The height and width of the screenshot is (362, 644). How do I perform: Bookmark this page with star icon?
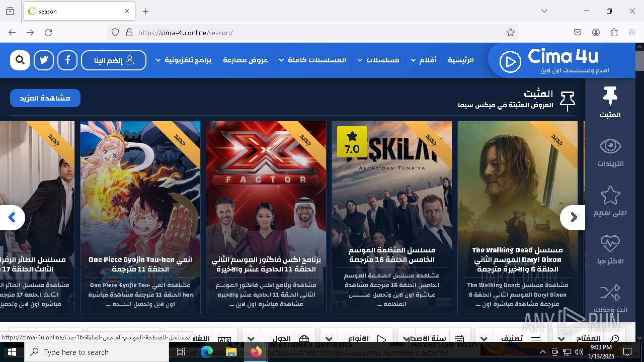tap(511, 33)
